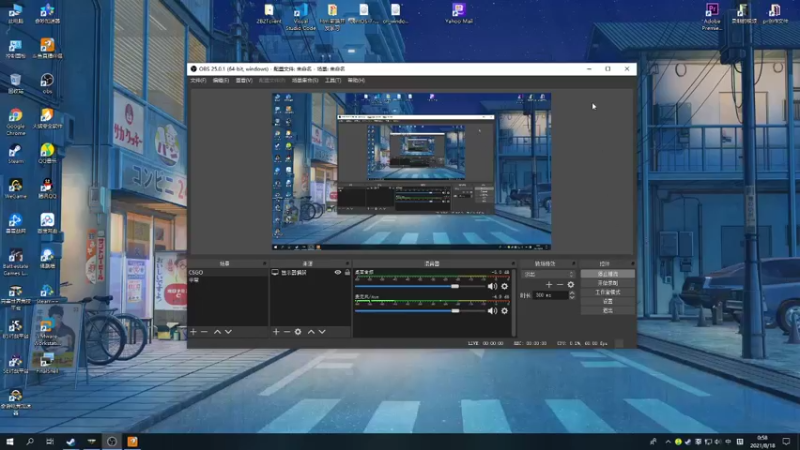This screenshot has height=450, width=800.
Task: Open the Windows Start menu
Action: coord(9,441)
